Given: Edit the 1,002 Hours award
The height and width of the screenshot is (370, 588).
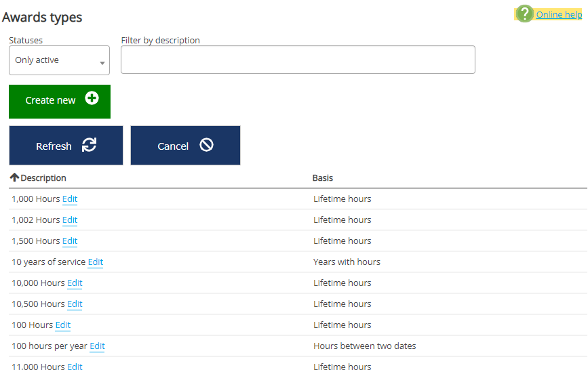Looking at the screenshot, I should point(70,220).
